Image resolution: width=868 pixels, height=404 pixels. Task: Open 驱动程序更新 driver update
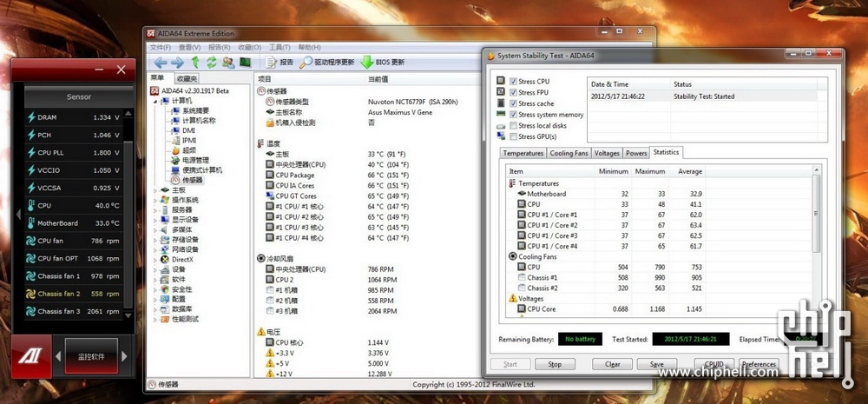point(326,63)
